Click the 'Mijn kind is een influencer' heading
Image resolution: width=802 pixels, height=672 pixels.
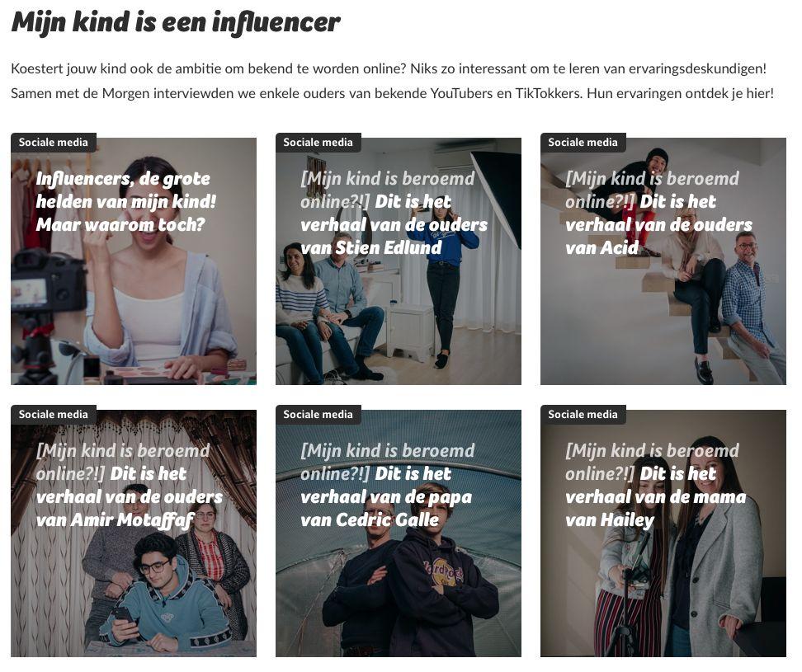point(176,23)
